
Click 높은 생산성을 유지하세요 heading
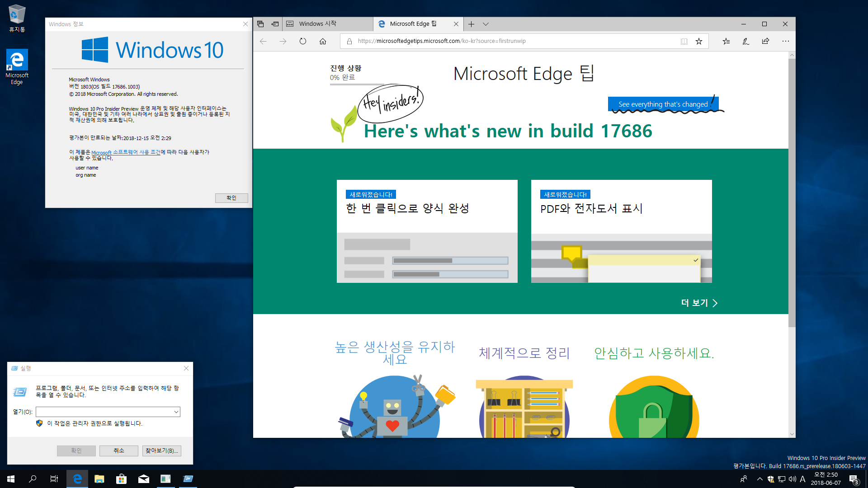[x=395, y=353]
